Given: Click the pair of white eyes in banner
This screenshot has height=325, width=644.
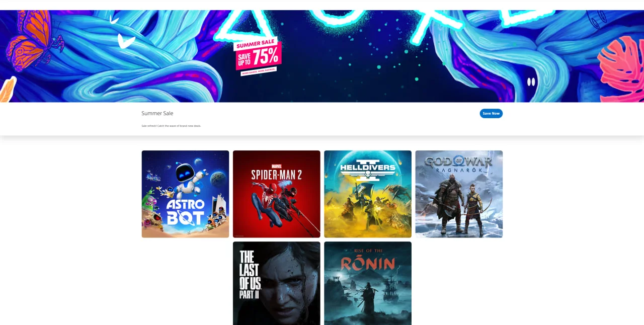Looking at the screenshot, I should [x=531, y=82].
